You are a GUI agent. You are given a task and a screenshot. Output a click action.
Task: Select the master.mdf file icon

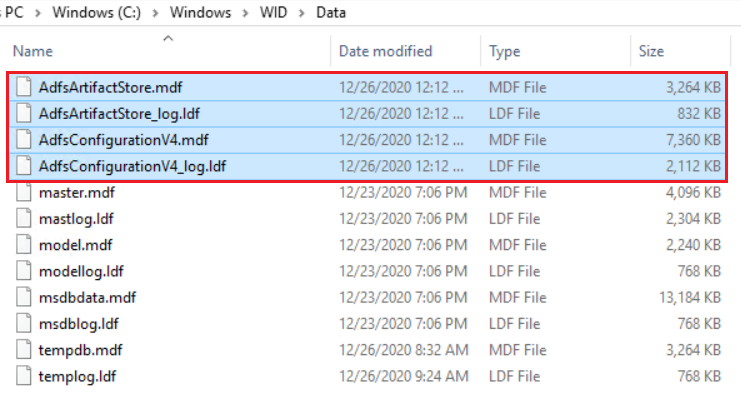pyautogui.click(x=24, y=192)
